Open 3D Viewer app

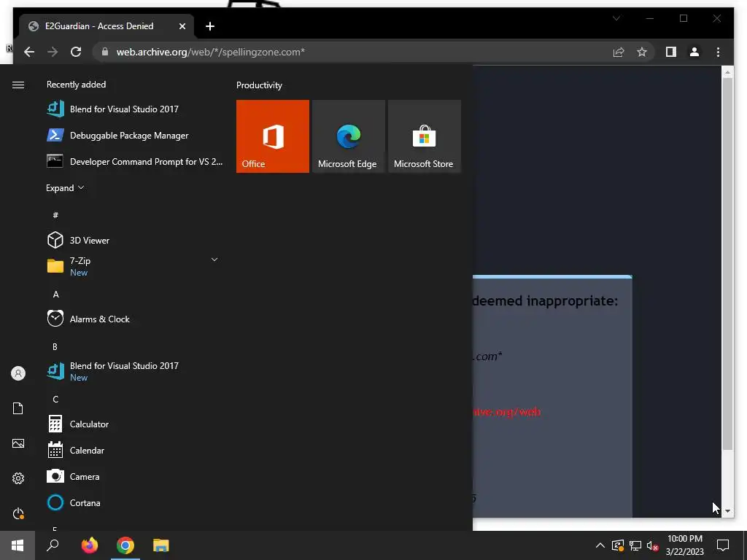[x=135, y=240]
